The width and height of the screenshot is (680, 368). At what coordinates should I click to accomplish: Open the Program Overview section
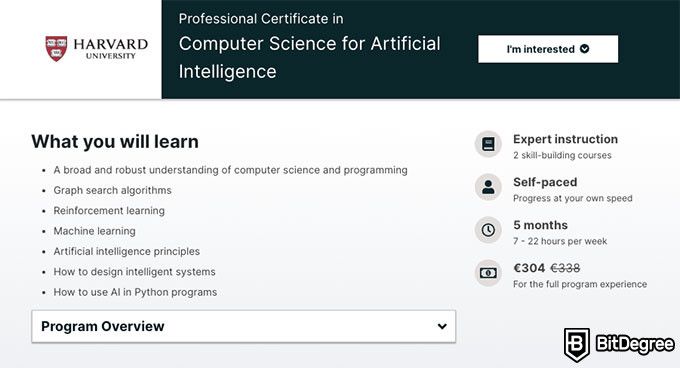243,326
